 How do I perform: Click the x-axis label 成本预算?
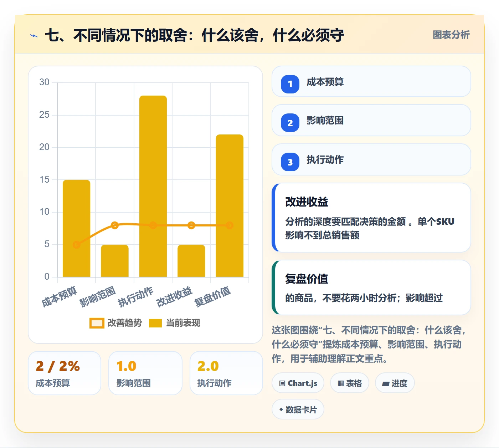point(60,297)
